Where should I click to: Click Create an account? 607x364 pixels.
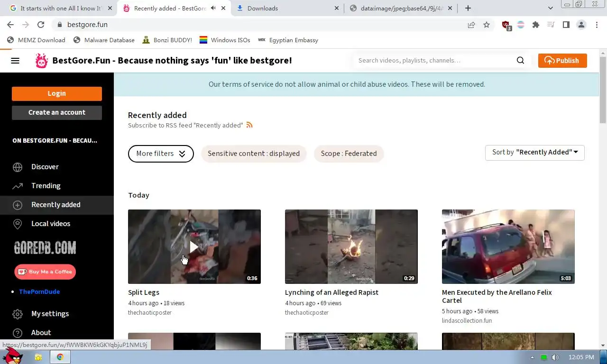coord(57,112)
